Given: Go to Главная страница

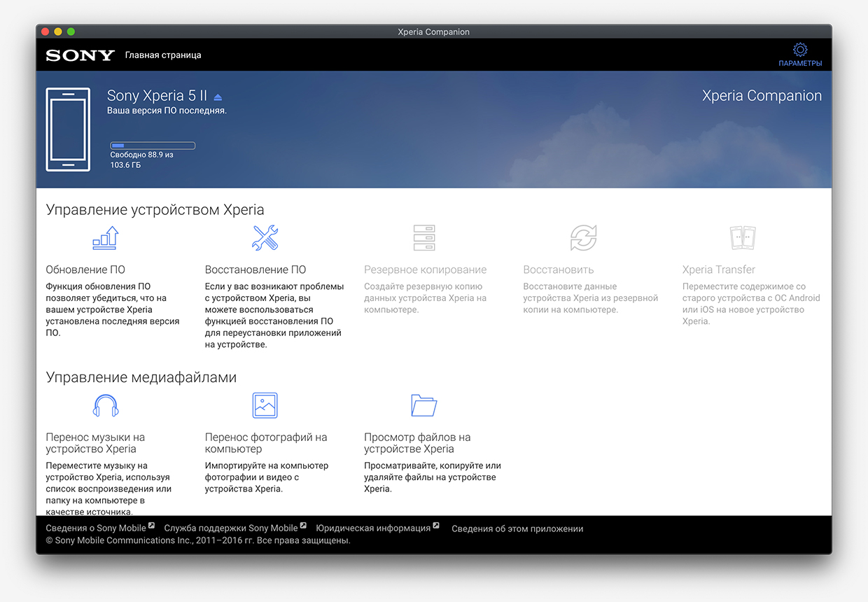Looking at the screenshot, I should 163,55.
